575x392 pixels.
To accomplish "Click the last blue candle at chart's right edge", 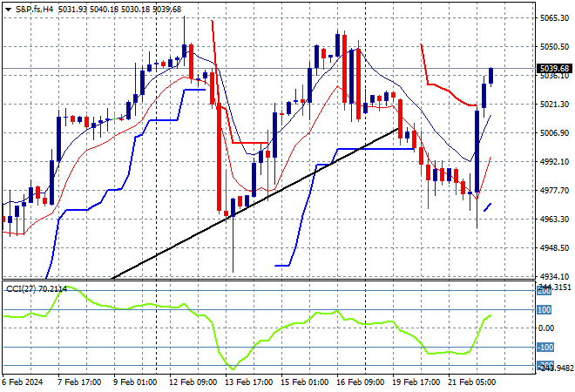I will 491,77.
